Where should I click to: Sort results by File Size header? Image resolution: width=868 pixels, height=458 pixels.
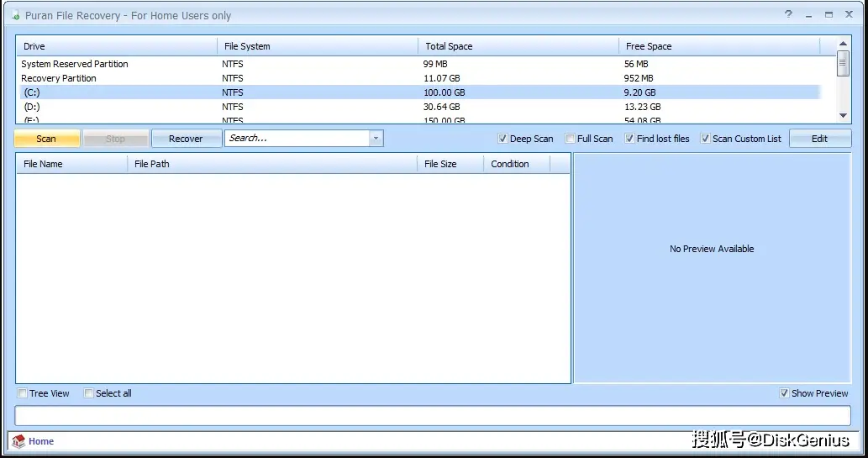click(450, 164)
